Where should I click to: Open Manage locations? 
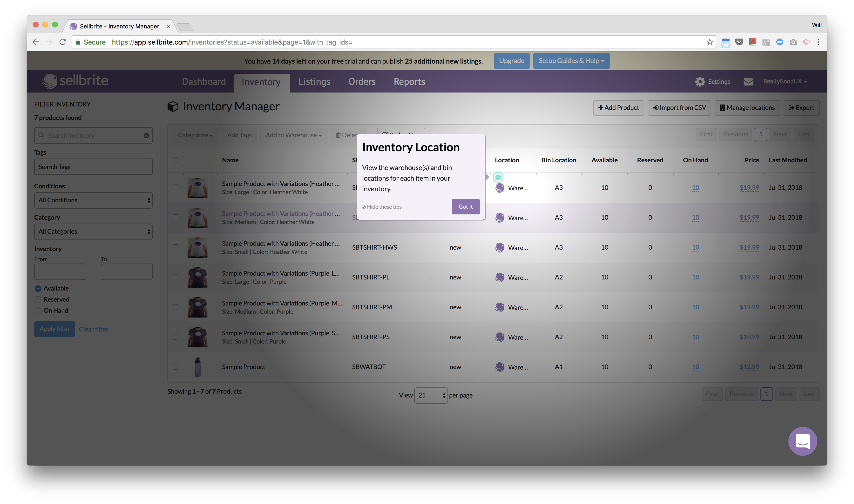pos(747,108)
